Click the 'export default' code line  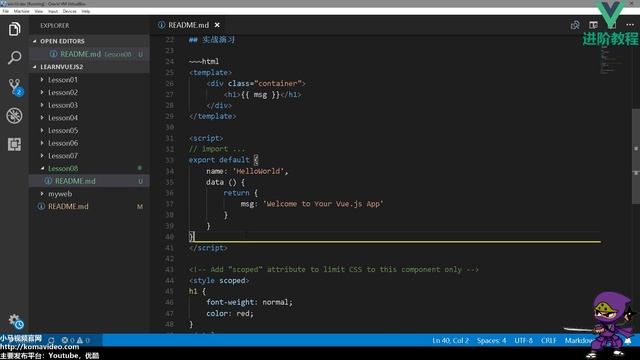223,160
